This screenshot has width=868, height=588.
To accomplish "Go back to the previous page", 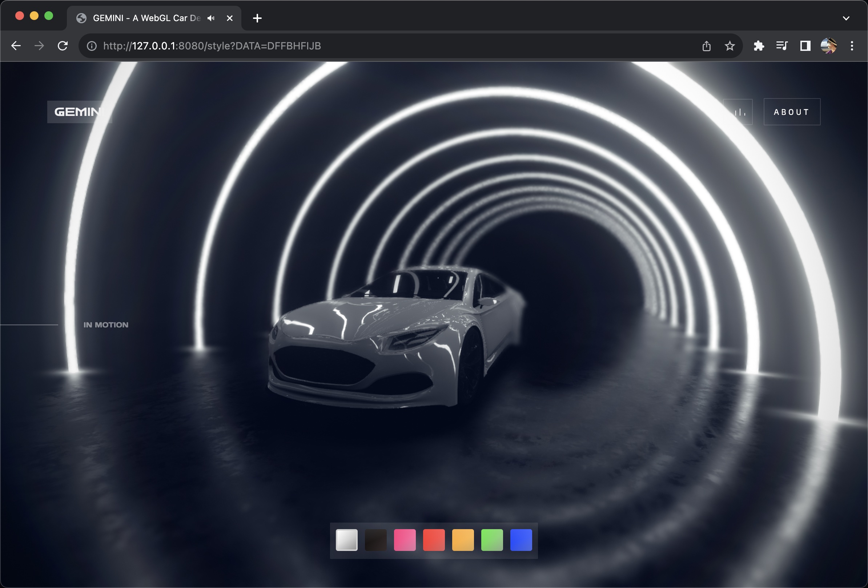I will point(16,46).
